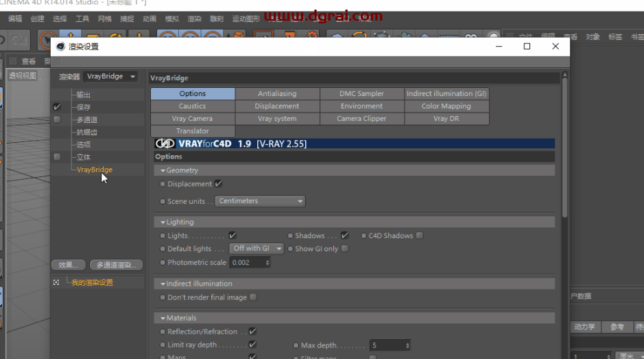Enable the 立体 checkbox
The image size is (644, 359).
(x=57, y=157)
